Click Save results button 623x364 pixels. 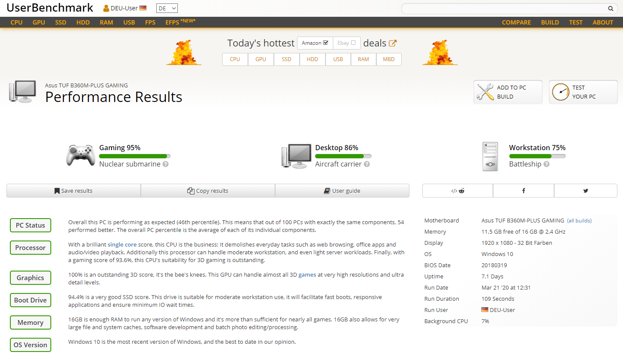(74, 191)
